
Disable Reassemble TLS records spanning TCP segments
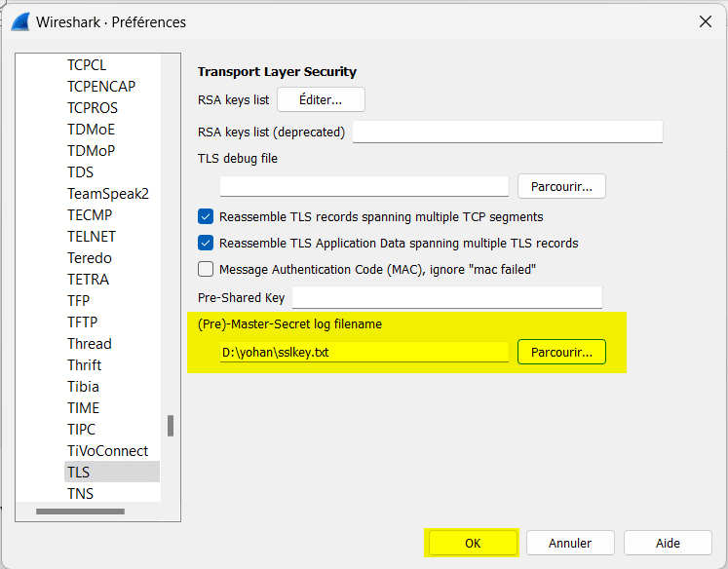pos(206,217)
